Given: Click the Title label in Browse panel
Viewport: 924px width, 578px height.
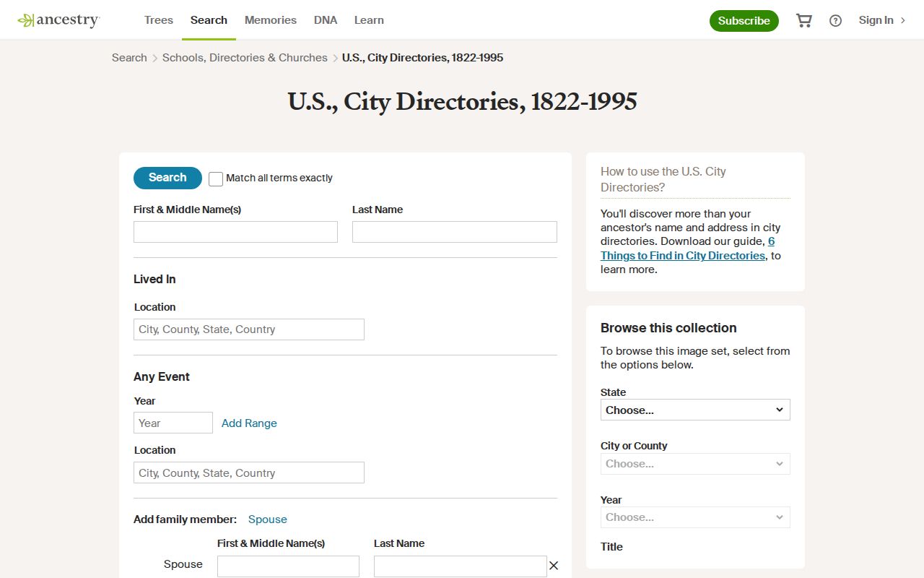Looking at the screenshot, I should [611, 547].
